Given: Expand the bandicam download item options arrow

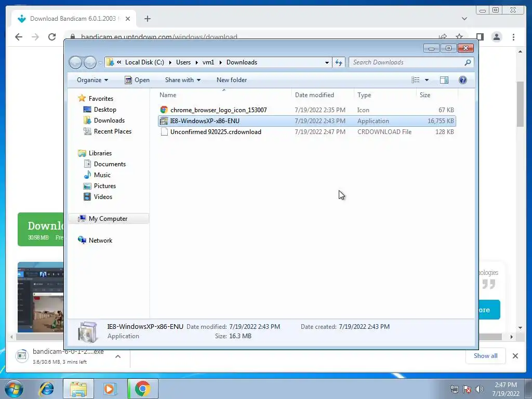Looking at the screenshot, I should 118,356.
